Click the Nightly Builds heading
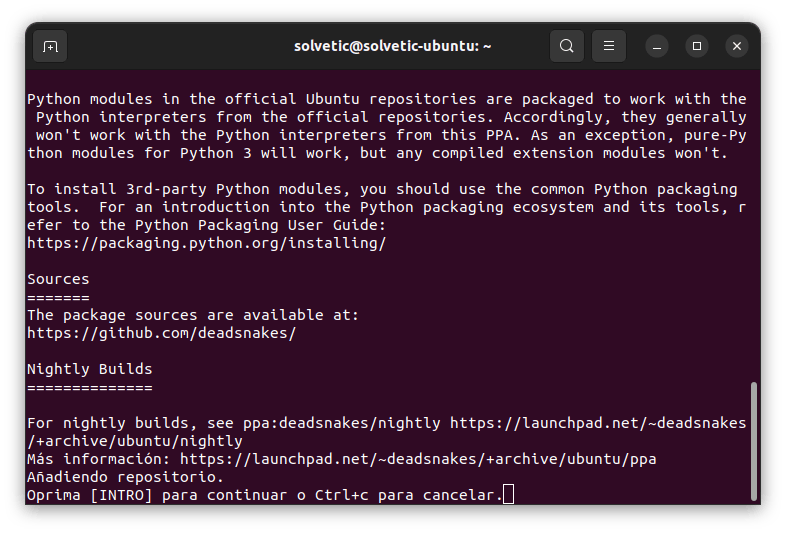Screen dimensions: 786x533 tap(89, 369)
